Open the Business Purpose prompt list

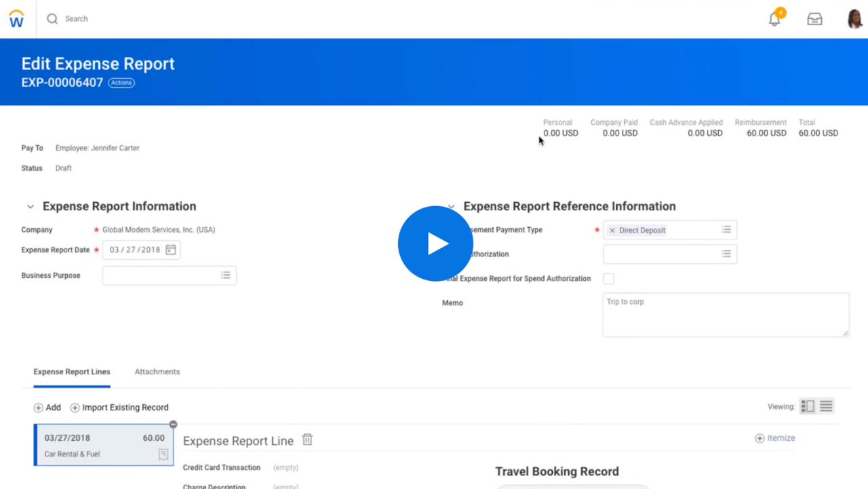pos(225,275)
